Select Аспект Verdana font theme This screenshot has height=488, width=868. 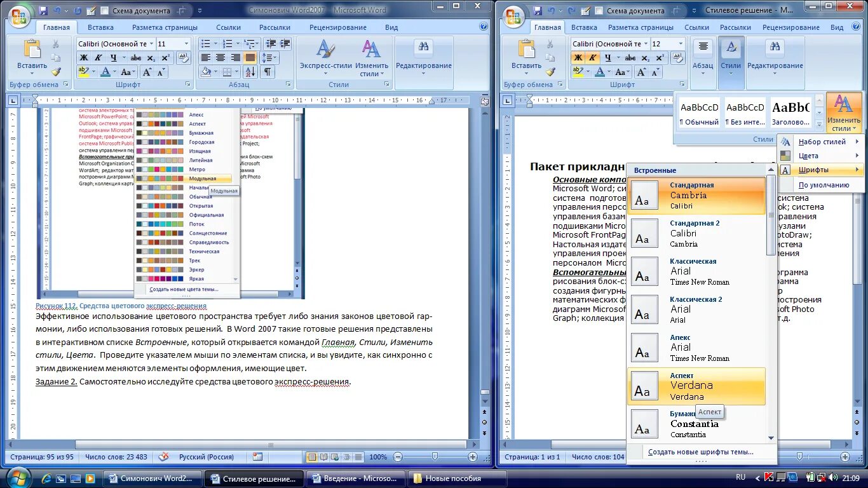coord(696,386)
